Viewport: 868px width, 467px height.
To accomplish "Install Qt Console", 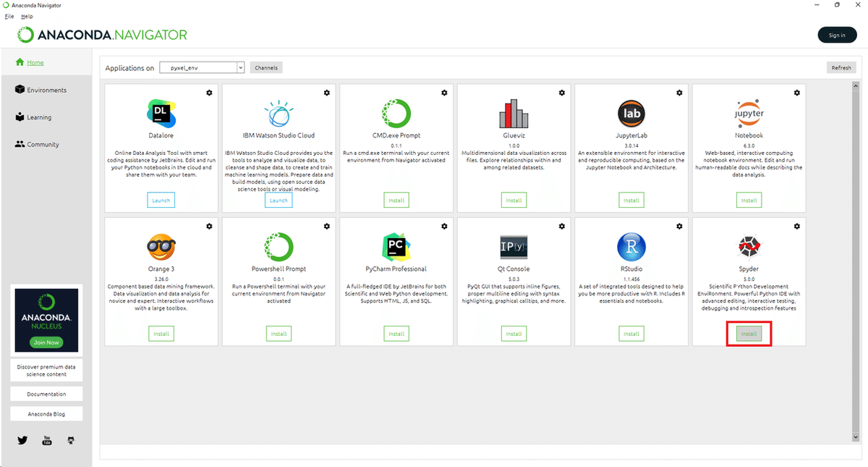I will pyautogui.click(x=514, y=334).
